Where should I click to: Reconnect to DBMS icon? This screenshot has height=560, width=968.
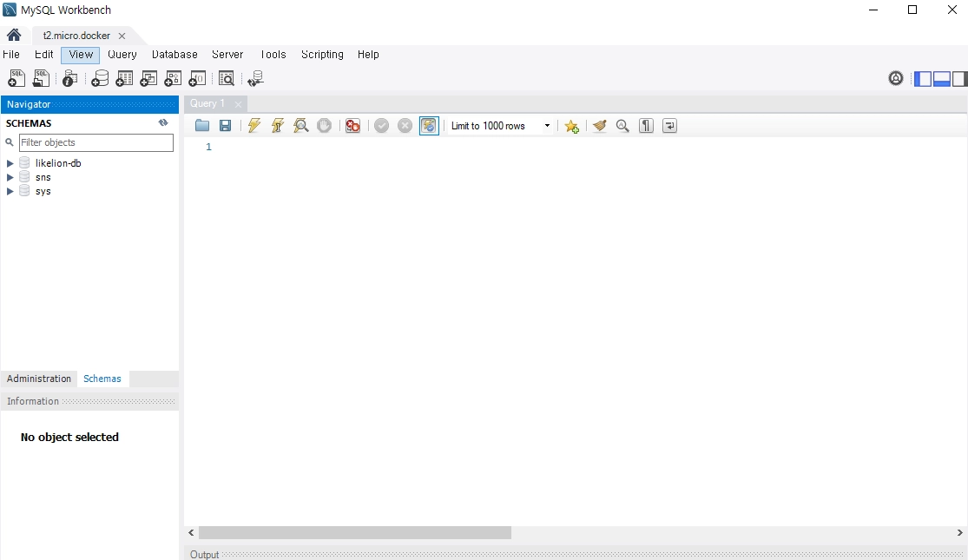tap(255, 78)
